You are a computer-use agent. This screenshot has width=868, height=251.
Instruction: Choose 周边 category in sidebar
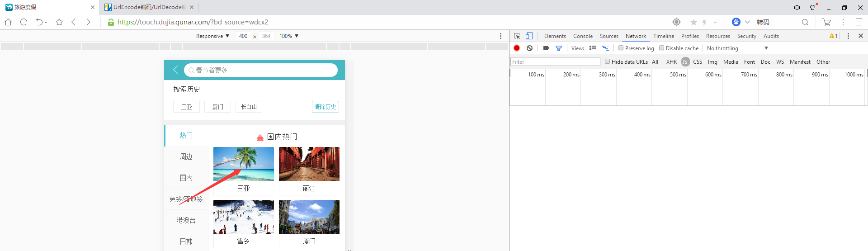[x=186, y=156]
